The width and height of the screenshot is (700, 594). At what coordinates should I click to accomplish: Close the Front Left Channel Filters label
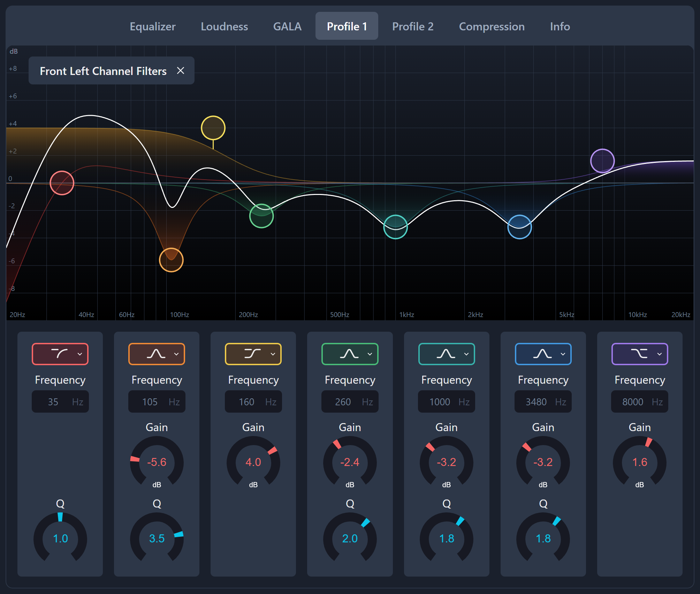click(181, 71)
